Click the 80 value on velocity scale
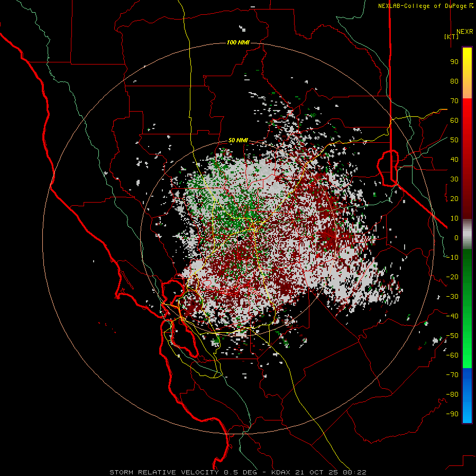 click(x=454, y=81)
